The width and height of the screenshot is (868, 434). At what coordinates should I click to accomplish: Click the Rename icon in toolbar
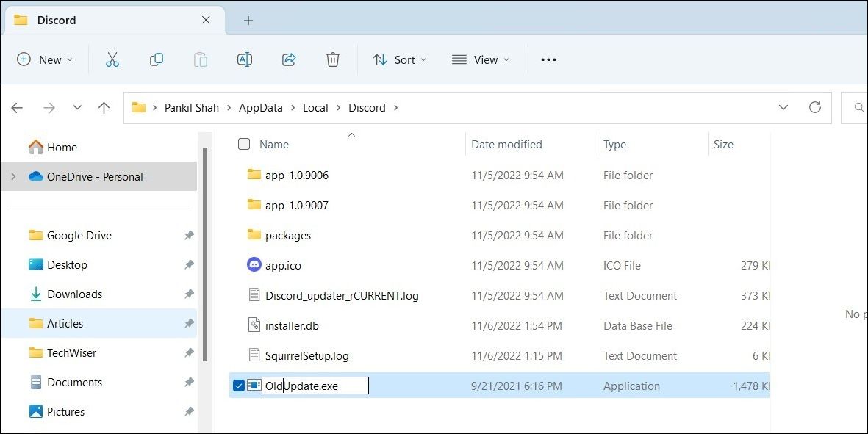tap(245, 59)
